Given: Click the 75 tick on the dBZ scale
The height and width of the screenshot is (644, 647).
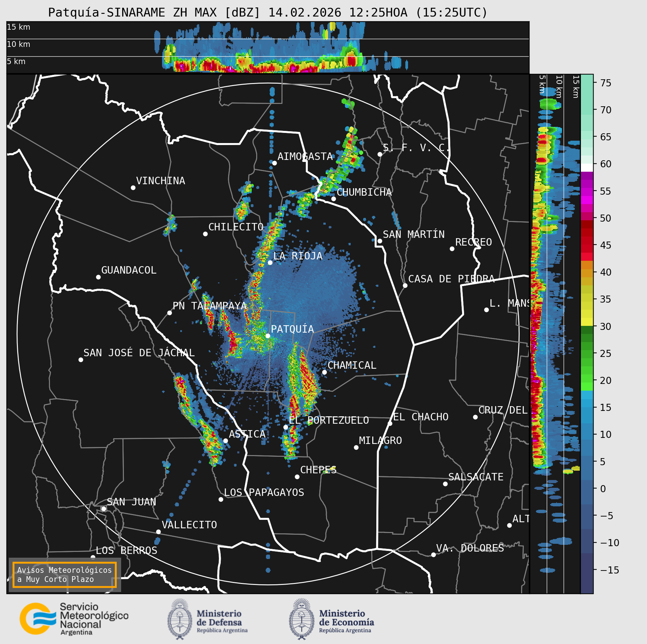Looking at the screenshot, I should (606, 83).
